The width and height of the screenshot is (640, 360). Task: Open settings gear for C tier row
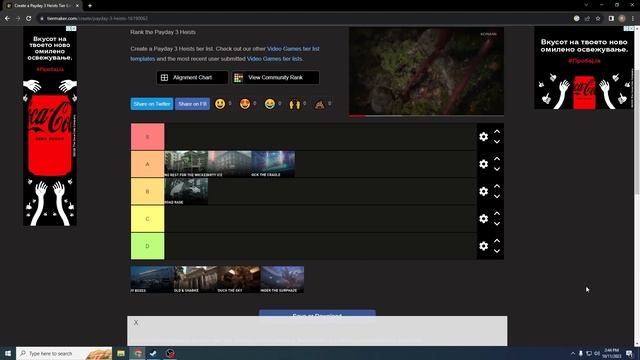tap(483, 219)
